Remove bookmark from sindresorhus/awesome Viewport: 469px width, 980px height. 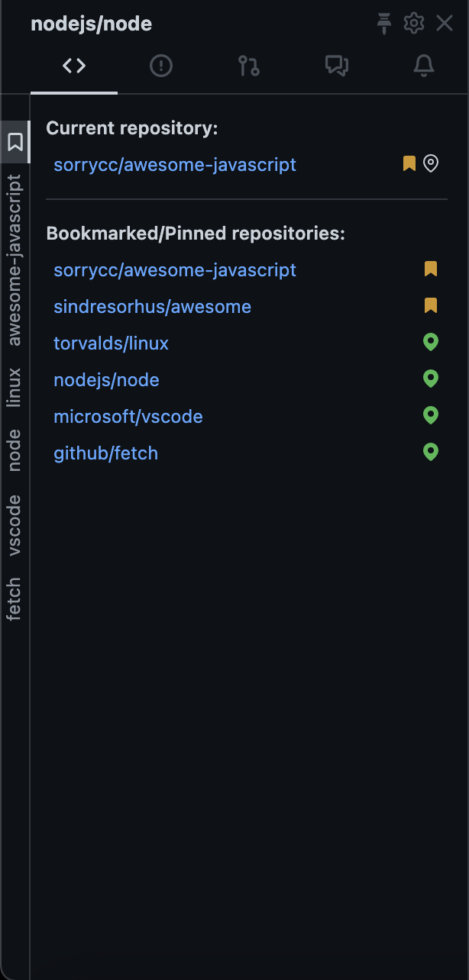(431, 306)
